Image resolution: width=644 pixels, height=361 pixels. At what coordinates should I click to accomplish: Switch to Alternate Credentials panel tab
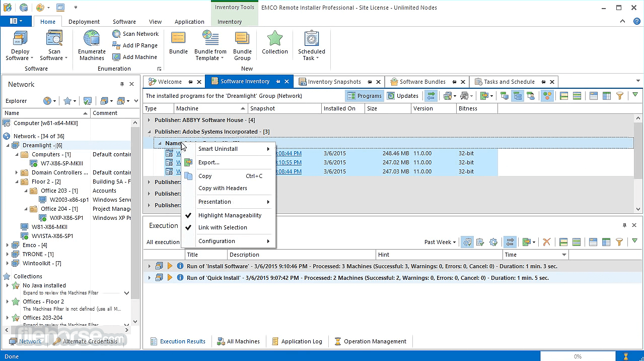point(86,341)
